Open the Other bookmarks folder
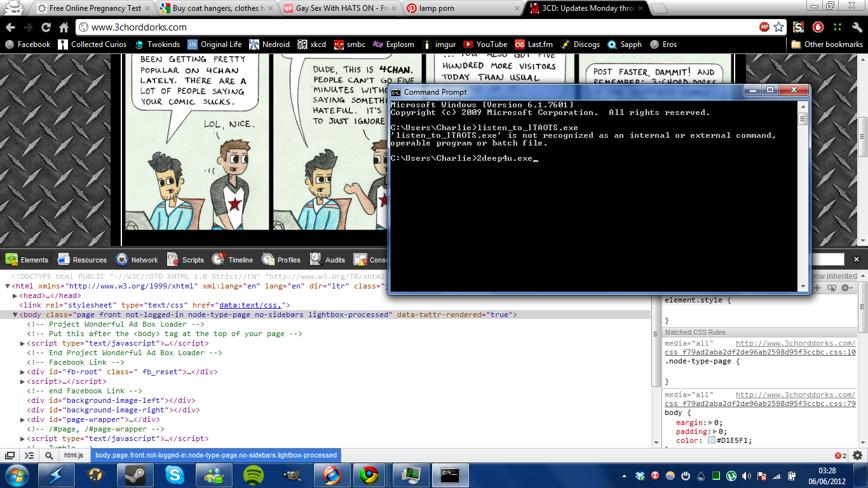Viewport: 868px width, 488px height. (x=827, y=44)
